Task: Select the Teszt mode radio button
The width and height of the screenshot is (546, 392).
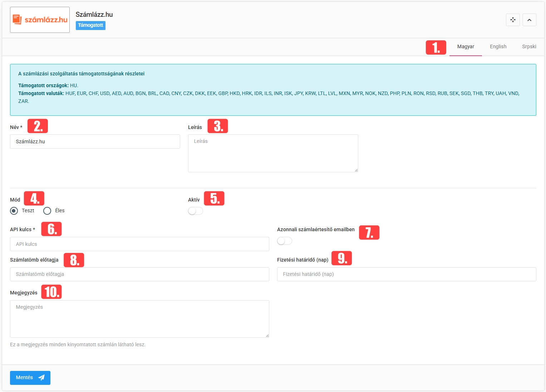Action: click(x=14, y=211)
